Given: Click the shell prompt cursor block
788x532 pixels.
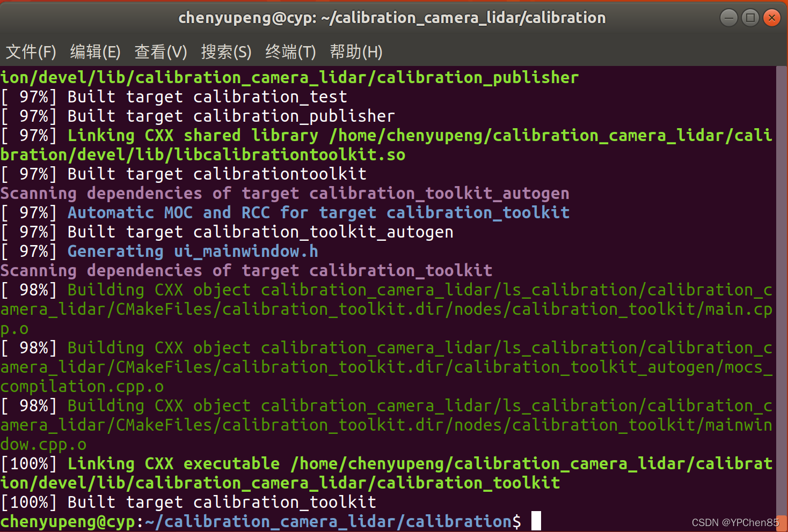Looking at the screenshot, I should pyautogui.click(x=536, y=521).
